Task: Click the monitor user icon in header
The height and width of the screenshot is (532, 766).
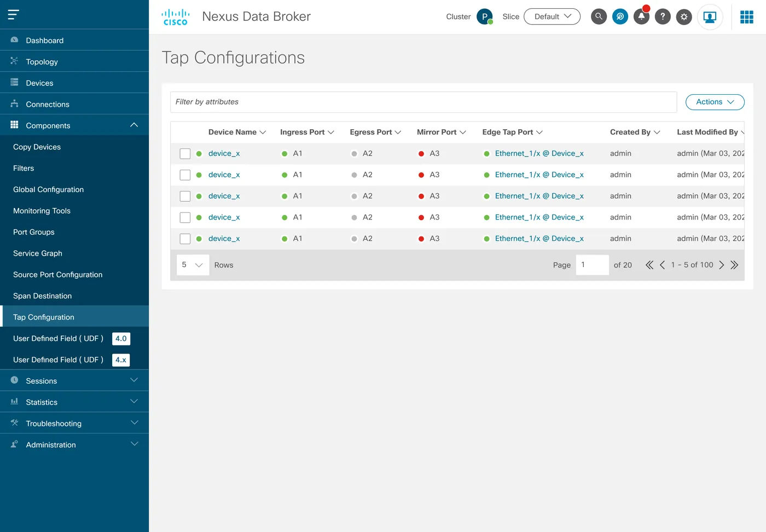Action: tap(710, 17)
